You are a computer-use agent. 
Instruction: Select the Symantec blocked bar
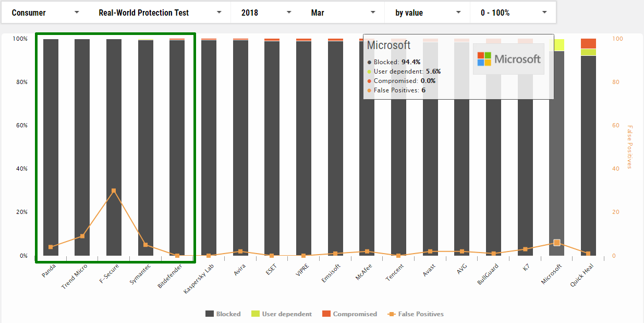point(145,148)
